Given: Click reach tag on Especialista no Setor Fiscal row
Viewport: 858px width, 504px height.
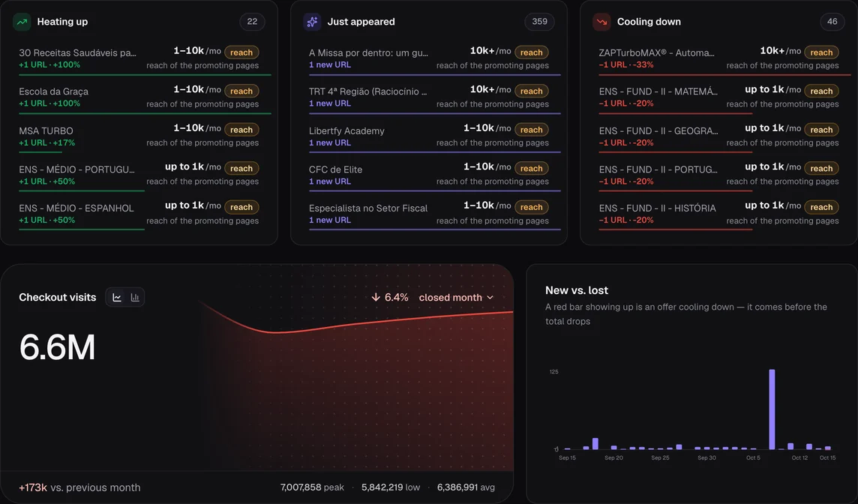Looking at the screenshot, I should (x=531, y=207).
